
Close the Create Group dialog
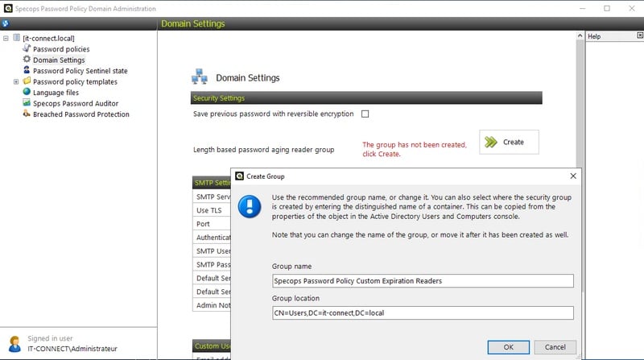click(573, 176)
